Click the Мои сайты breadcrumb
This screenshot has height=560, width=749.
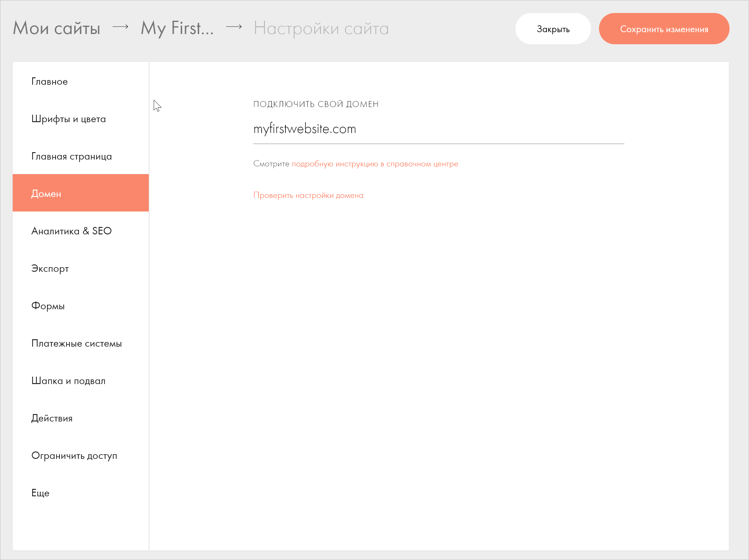coord(57,28)
